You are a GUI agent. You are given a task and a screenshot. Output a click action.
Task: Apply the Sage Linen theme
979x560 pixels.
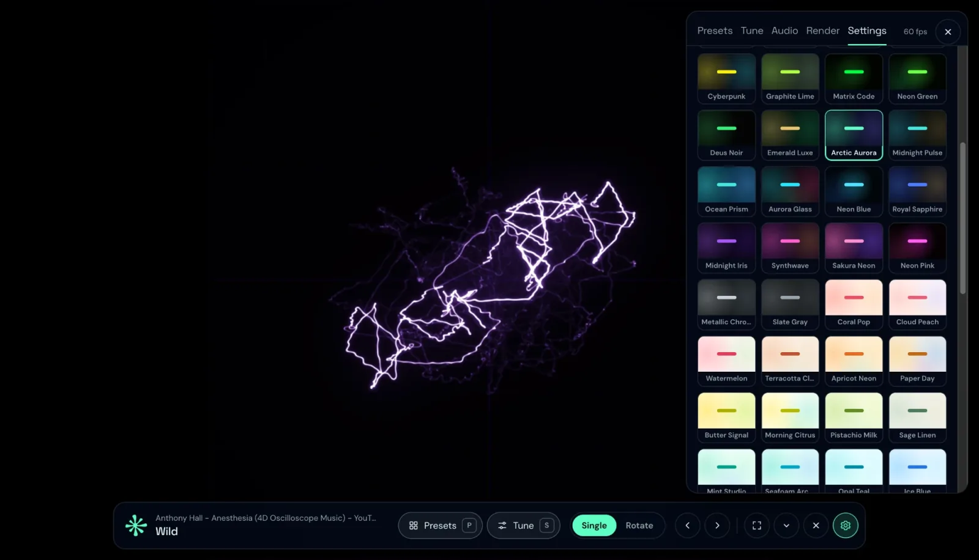point(917,418)
